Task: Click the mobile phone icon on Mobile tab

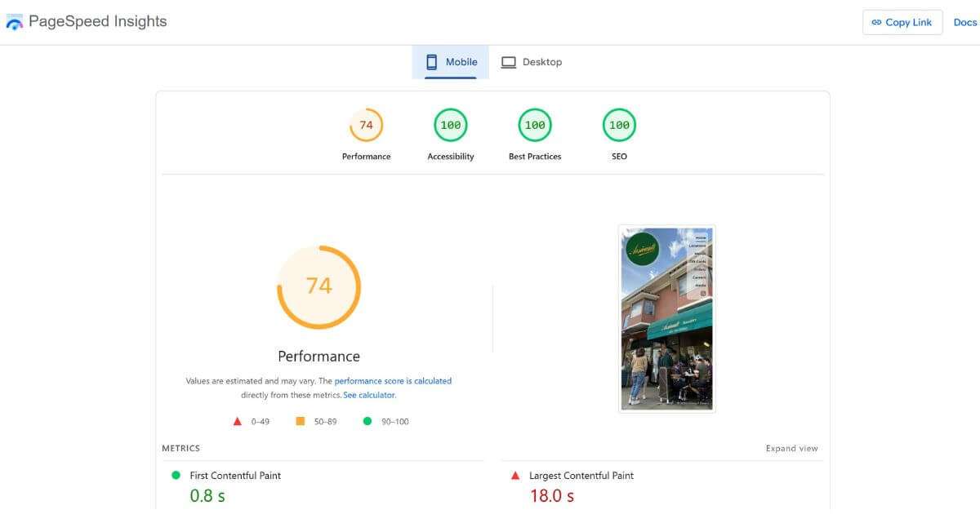Action: (430, 61)
